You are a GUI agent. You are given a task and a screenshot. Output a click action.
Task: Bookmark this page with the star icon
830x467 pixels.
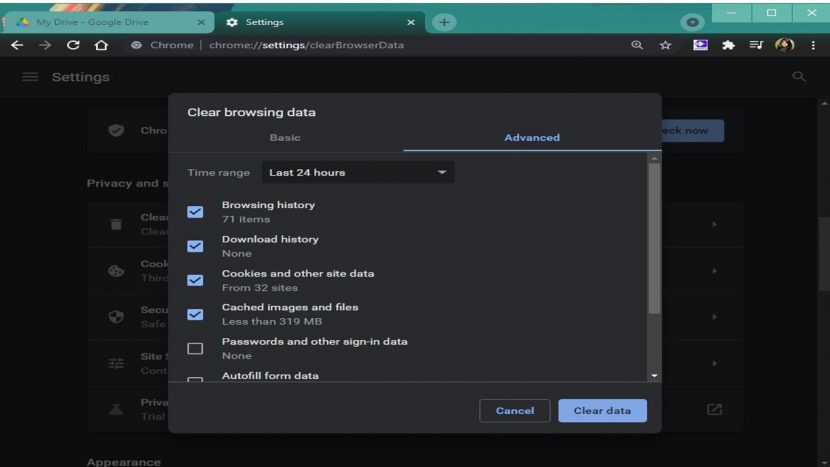tap(665, 45)
